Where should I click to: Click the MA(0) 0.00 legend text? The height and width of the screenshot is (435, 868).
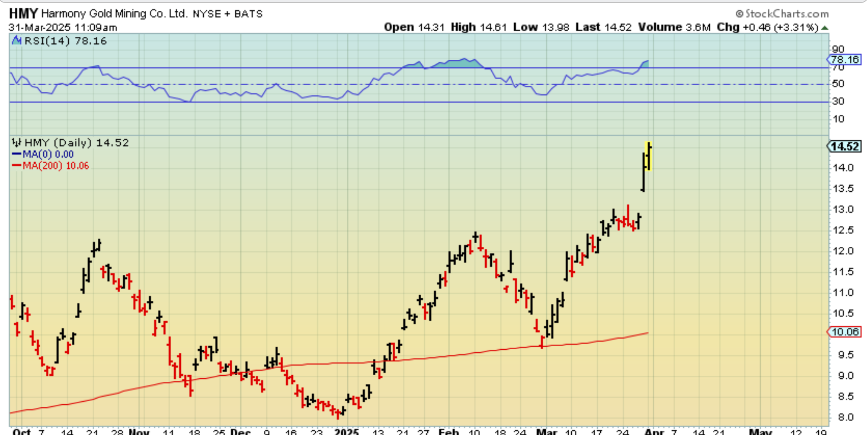click(48, 154)
